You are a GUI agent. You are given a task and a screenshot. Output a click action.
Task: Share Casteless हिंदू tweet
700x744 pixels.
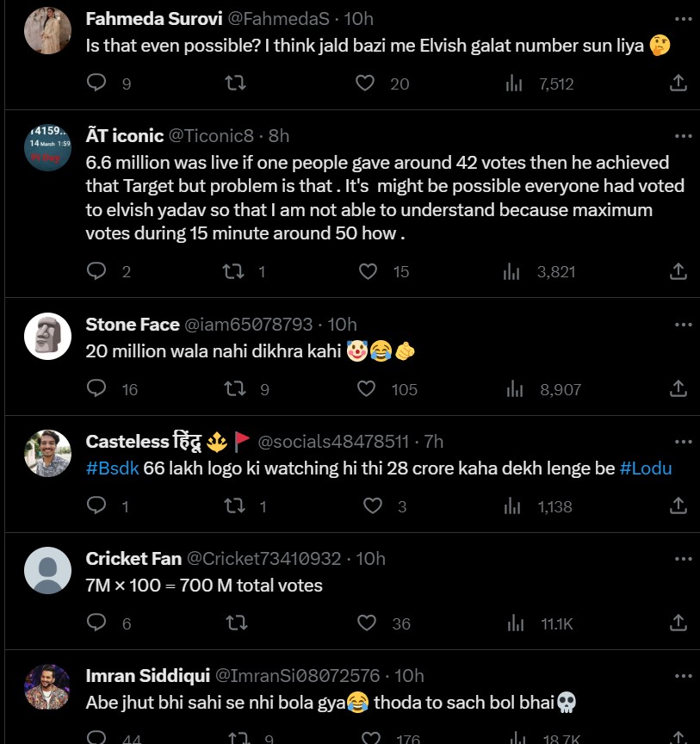click(678, 506)
